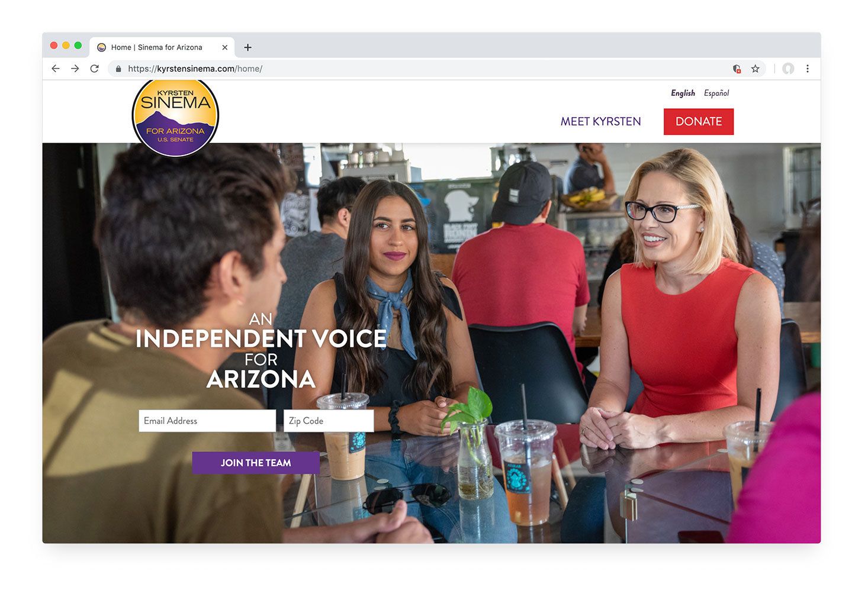The height and width of the screenshot is (597, 868).
Task: Open the Chrome three-dot menu
Action: tap(807, 69)
